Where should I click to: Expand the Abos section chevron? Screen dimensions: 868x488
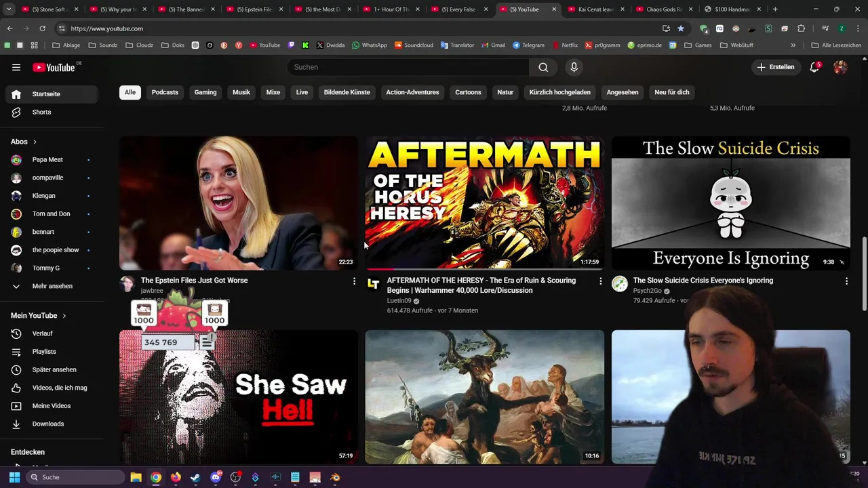point(35,142)
